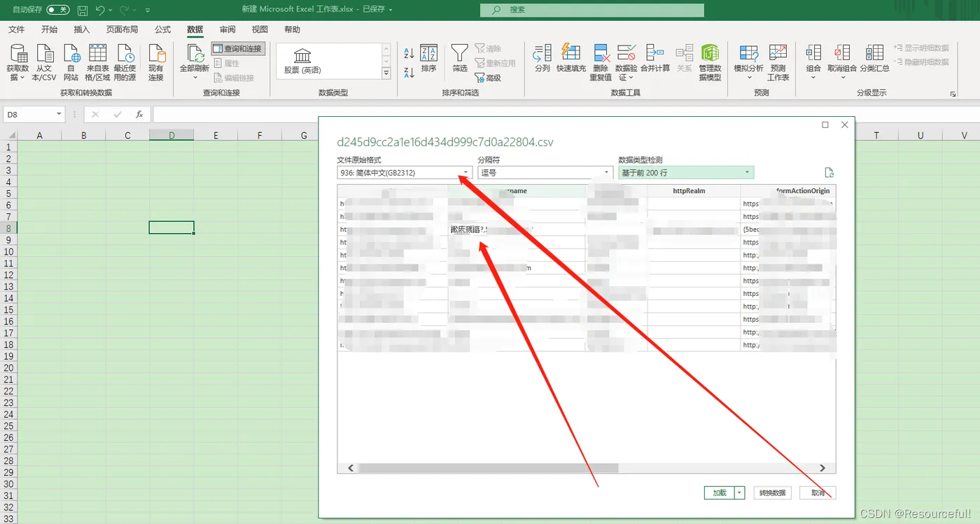980x524 pixels.
Task: Click the sort descending Z-A icon
Action: tap(409, 71)
